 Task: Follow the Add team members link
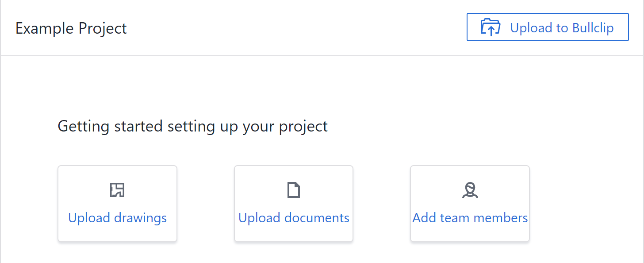pos(470,218)
